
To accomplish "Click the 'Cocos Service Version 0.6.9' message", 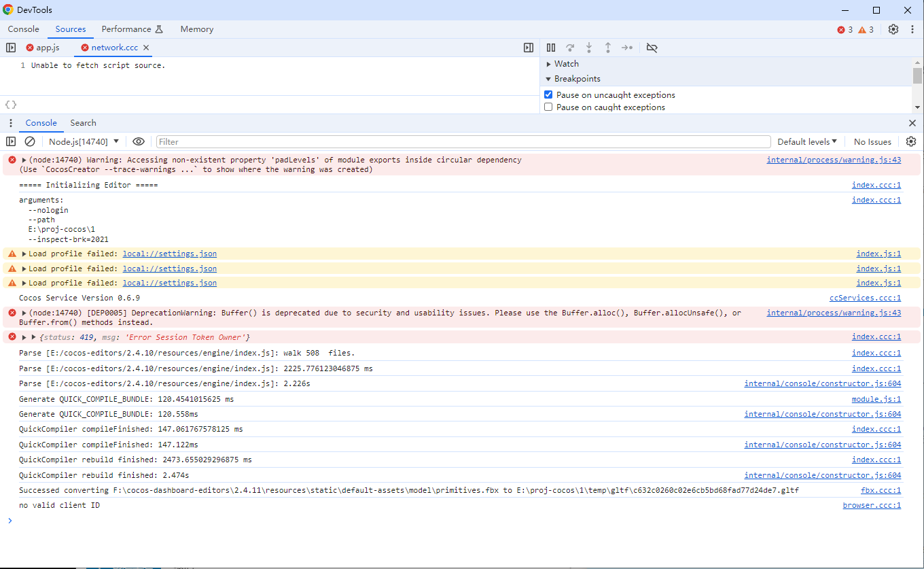I will 79,298.
